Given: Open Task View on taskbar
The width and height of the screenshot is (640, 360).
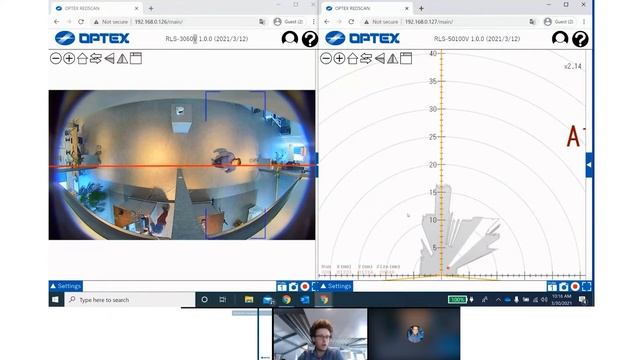Looking at the screenshot, I should [223, 300].
